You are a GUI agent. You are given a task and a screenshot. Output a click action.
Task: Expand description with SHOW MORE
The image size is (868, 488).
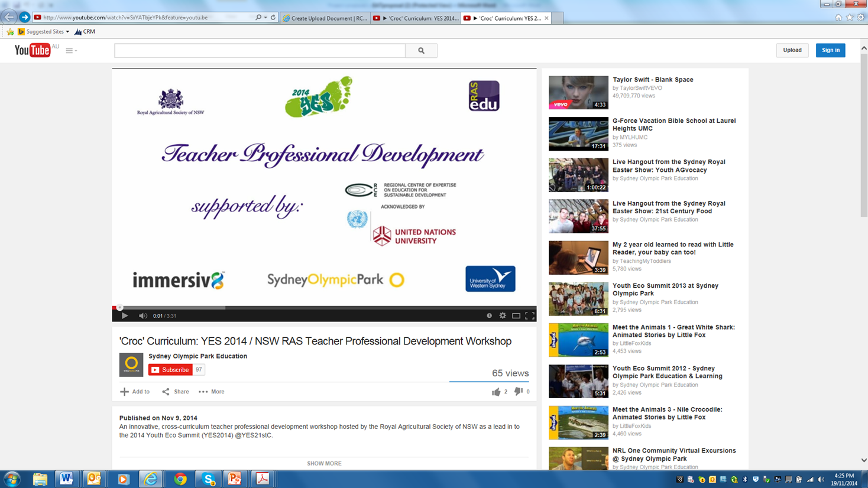324,464
